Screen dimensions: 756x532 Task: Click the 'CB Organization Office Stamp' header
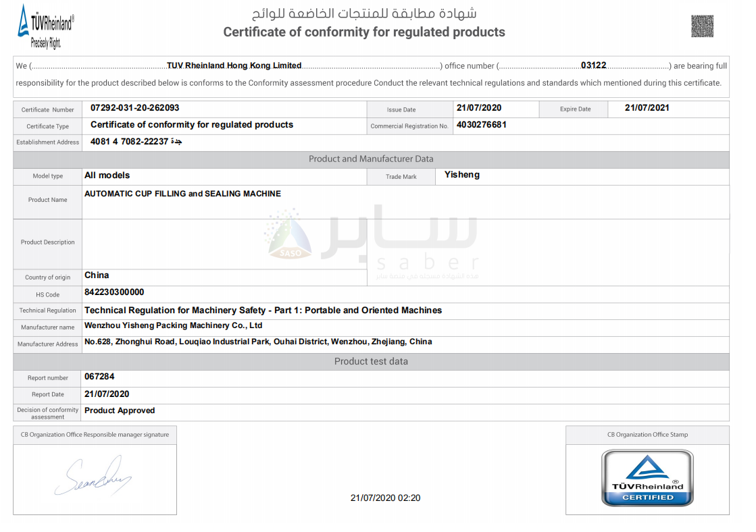pos(647,435)
